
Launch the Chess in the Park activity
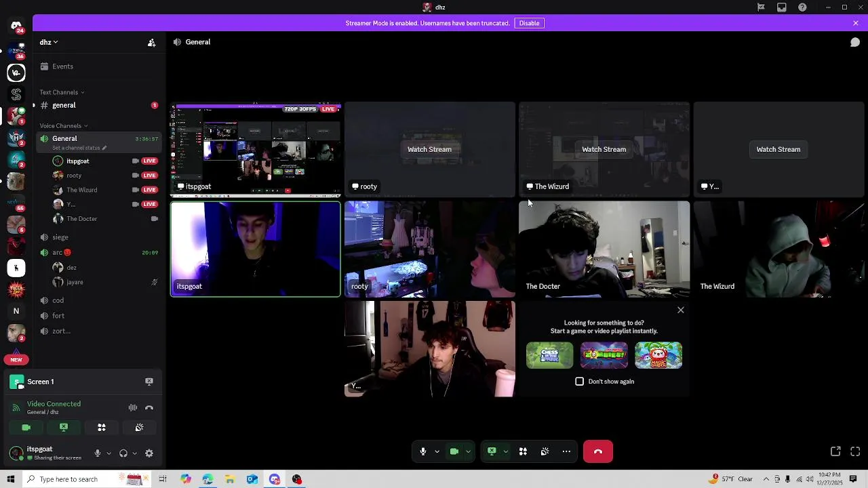pyautogui.click(x=549, y=355)
